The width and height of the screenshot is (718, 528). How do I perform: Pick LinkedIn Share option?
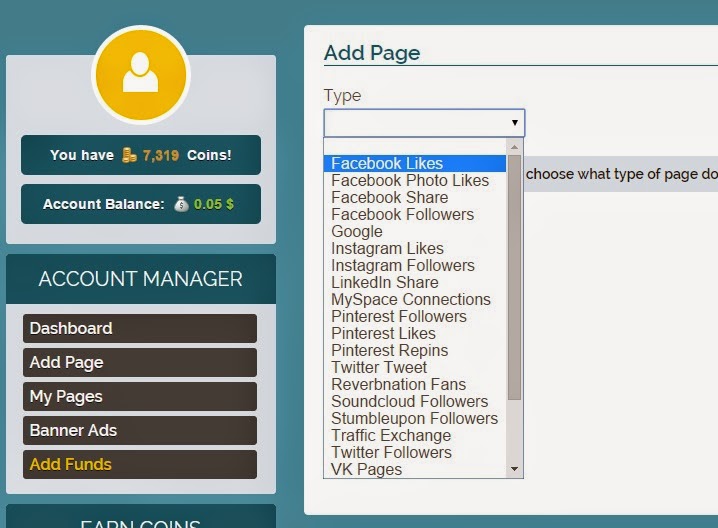tap(414, 282)
